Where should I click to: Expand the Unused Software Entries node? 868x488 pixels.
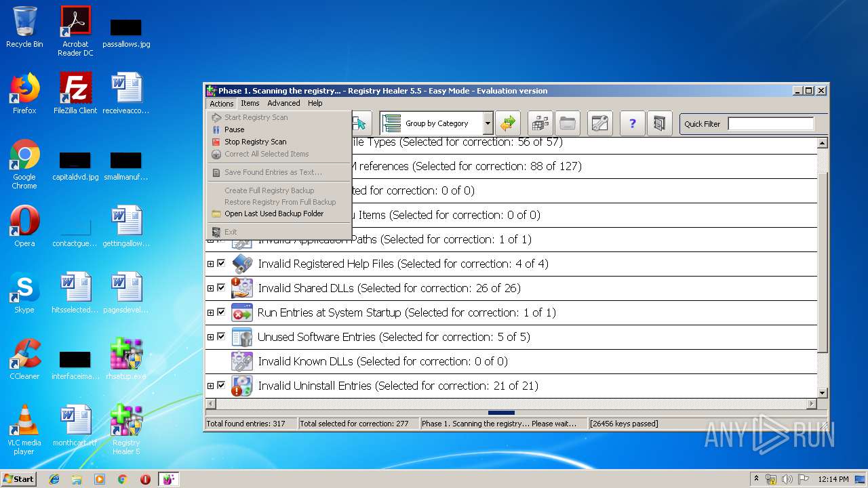(x=210, y=337)
